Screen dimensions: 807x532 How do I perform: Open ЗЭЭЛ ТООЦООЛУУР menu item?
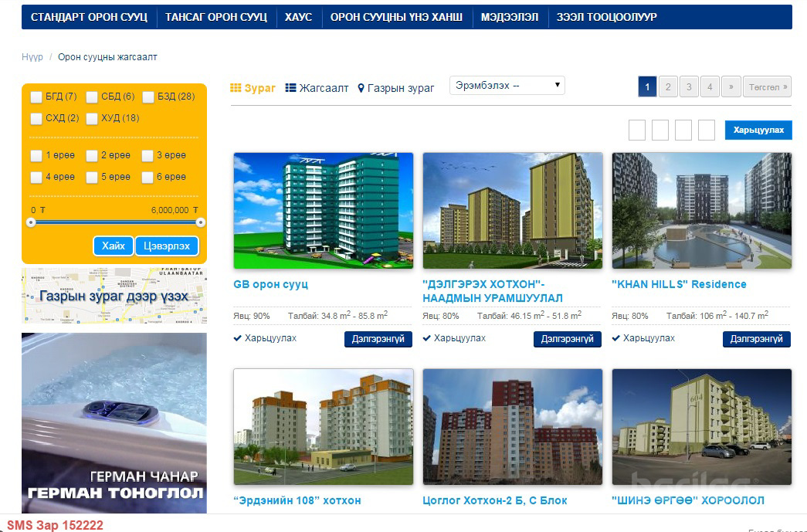[x=606, y=17]
